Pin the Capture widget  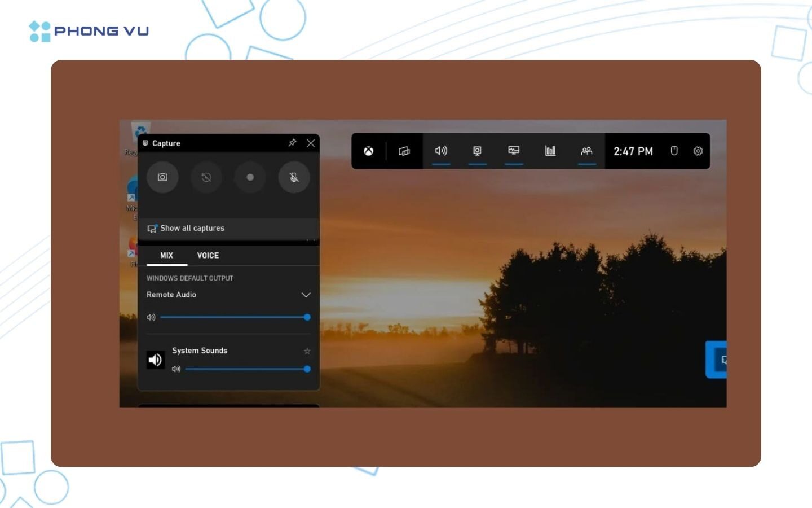292,143
